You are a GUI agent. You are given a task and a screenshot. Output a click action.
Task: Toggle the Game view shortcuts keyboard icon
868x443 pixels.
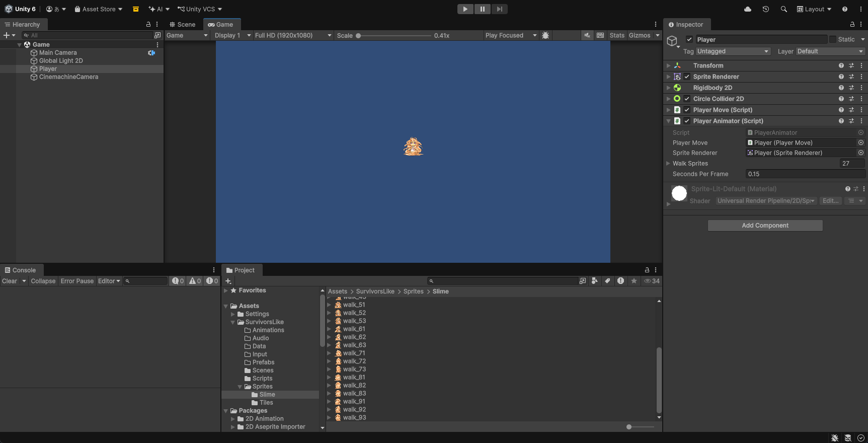coord(600,35)
